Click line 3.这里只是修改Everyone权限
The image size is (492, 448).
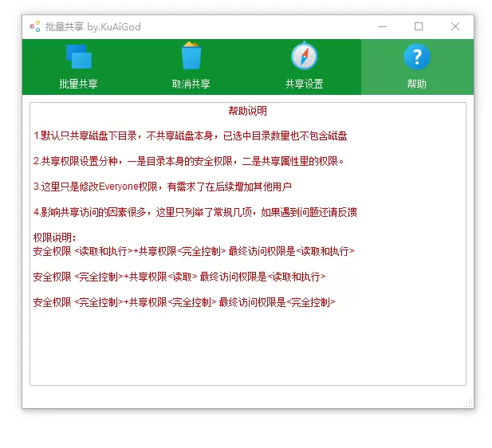coord(163,187)
